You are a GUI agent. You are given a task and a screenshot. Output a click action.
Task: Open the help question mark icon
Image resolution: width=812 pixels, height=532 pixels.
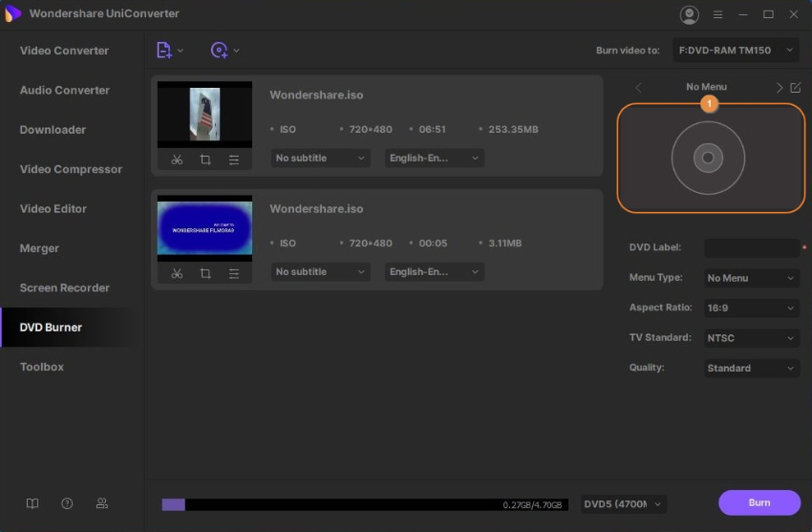67,503
